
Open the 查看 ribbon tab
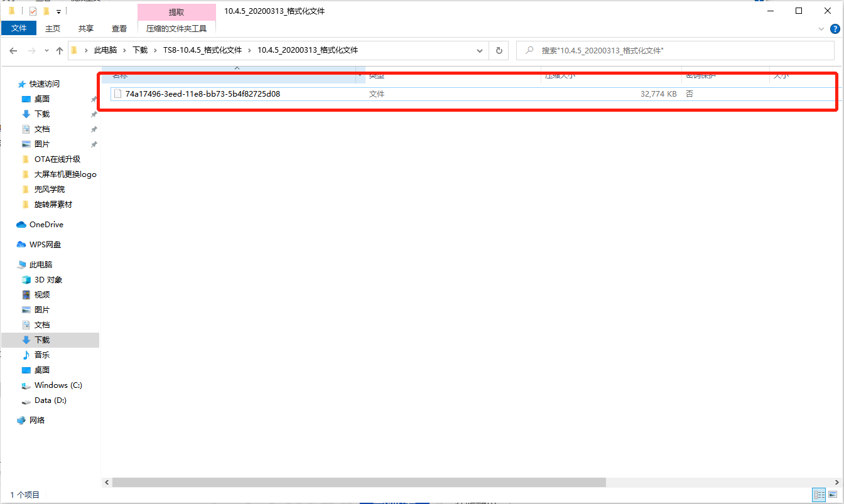point(119,29)
